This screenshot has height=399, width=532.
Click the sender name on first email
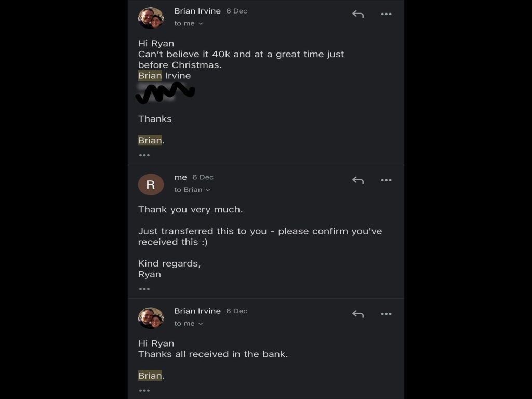[197, 11]
